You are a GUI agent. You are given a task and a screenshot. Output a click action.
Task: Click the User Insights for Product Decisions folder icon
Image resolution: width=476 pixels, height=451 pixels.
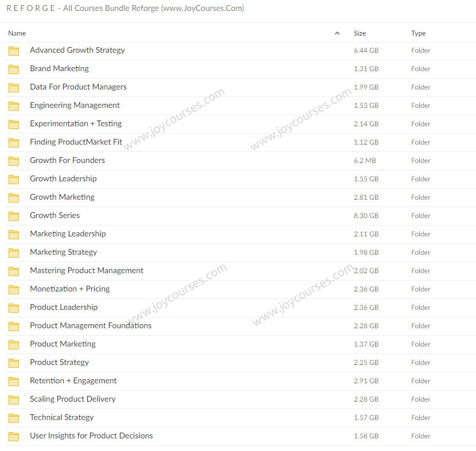(x=14, y=436)
